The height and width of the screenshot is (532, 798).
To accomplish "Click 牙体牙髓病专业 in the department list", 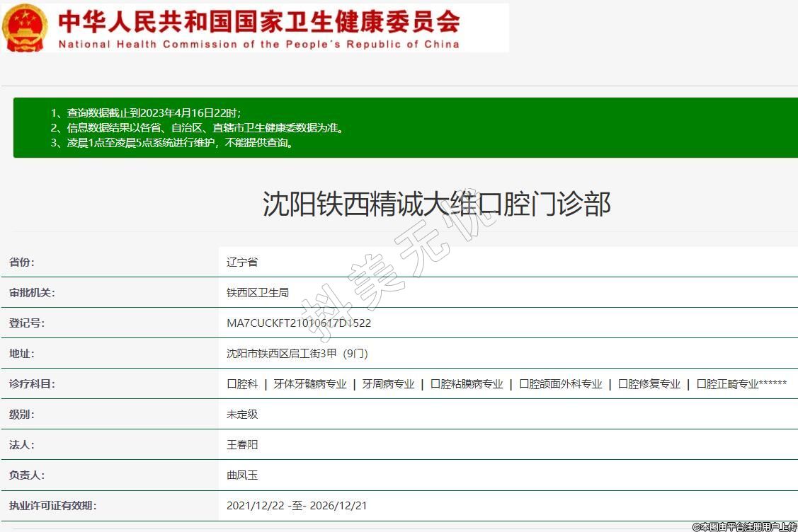I will point(310,384).
